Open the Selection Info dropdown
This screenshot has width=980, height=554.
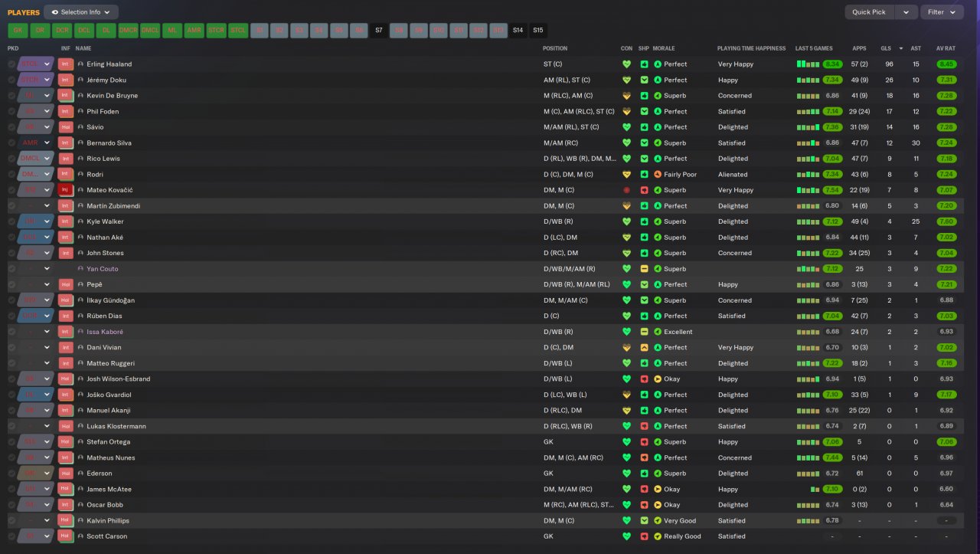pyautogui.click(x=81, y=12)
